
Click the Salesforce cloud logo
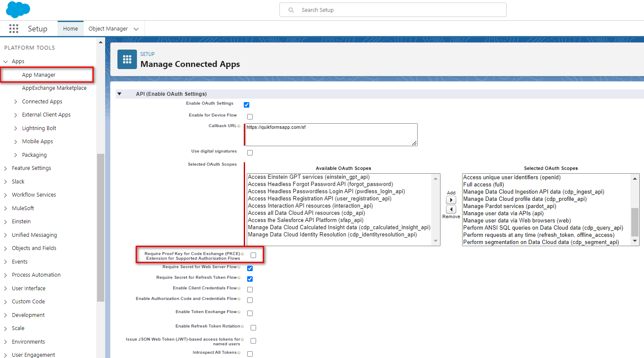(x=17, y=9)
